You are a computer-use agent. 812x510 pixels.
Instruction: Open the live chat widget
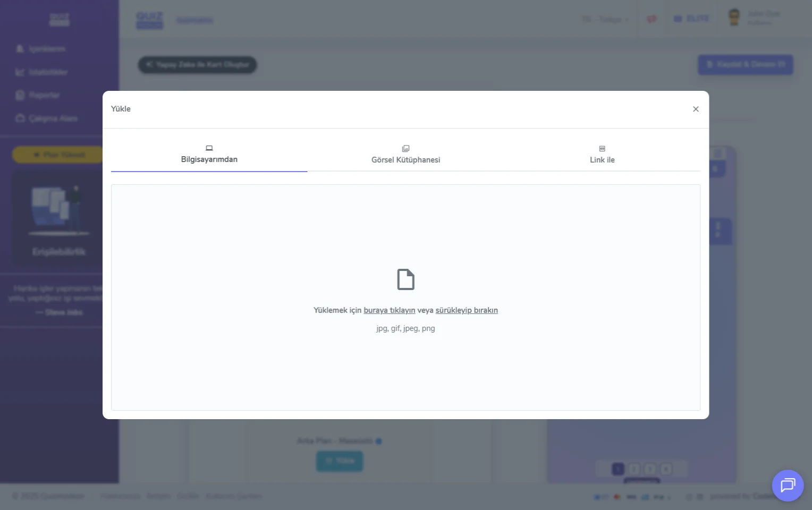pyautogui.click(x=788, y=485)
